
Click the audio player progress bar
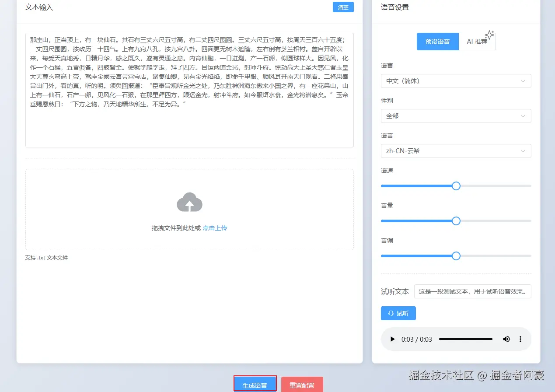466,339
